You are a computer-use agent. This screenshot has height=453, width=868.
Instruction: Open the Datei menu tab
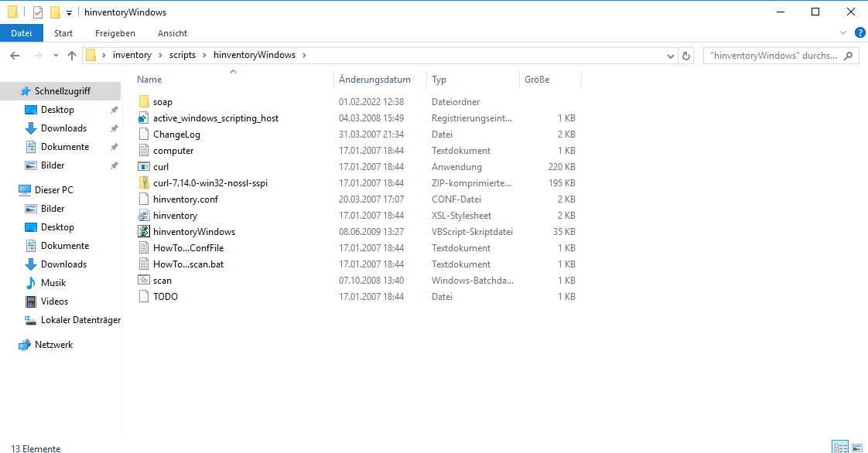tap(22, 33)
